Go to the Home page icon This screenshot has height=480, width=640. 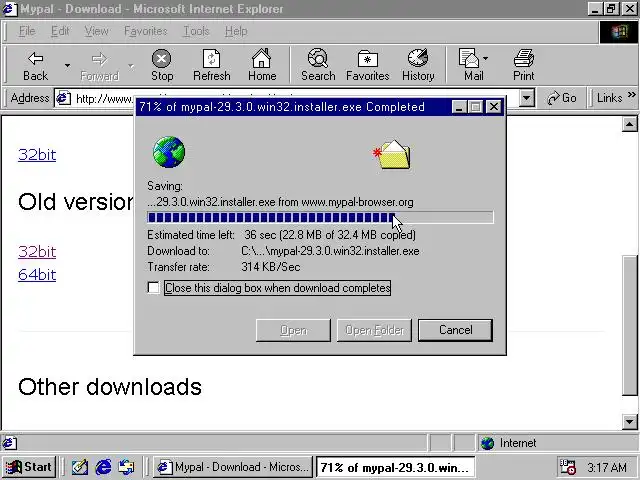point(262,65)
